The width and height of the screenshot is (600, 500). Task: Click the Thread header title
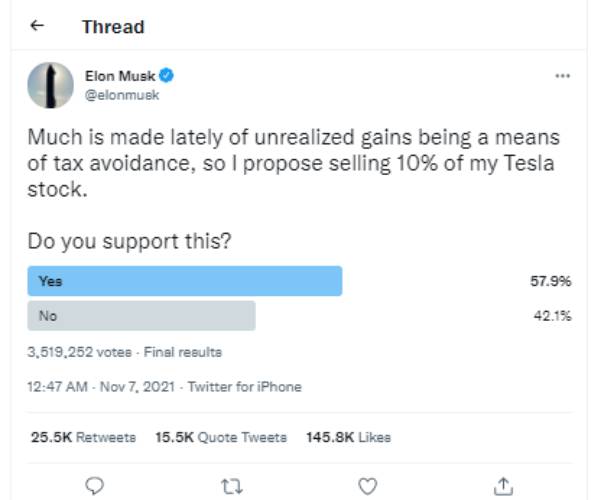tap(113, 27)
